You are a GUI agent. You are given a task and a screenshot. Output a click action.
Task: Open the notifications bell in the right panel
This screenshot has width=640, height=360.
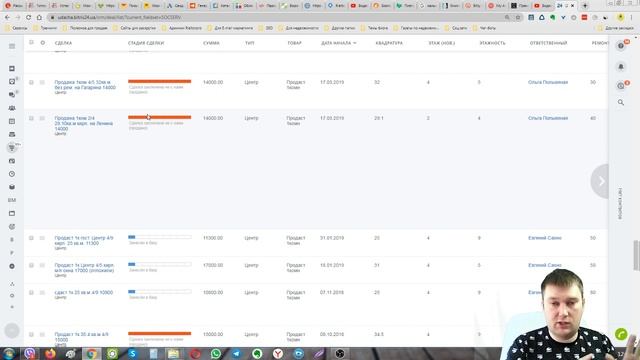621,67
